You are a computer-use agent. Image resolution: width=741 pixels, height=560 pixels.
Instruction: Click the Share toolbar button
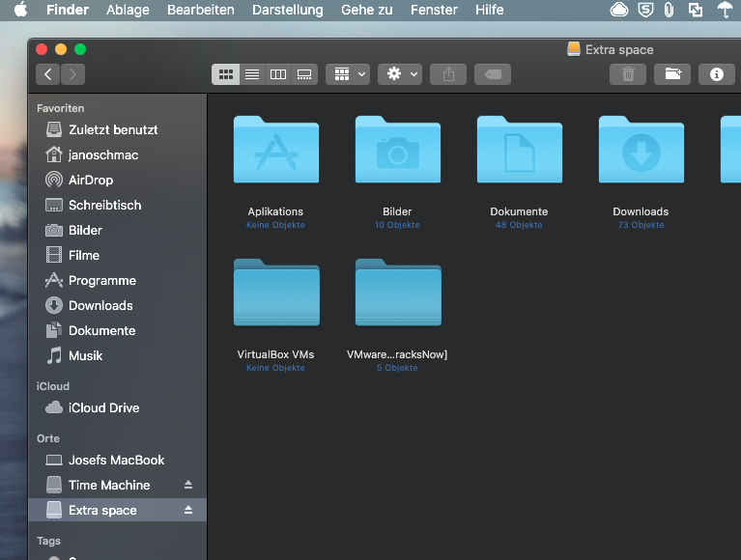click(448, 74)
